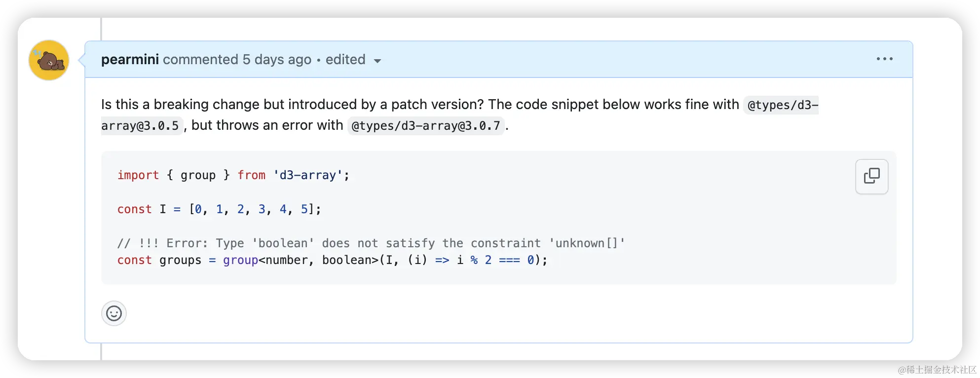Click pearmini's bear avatar image

[49, 60]
